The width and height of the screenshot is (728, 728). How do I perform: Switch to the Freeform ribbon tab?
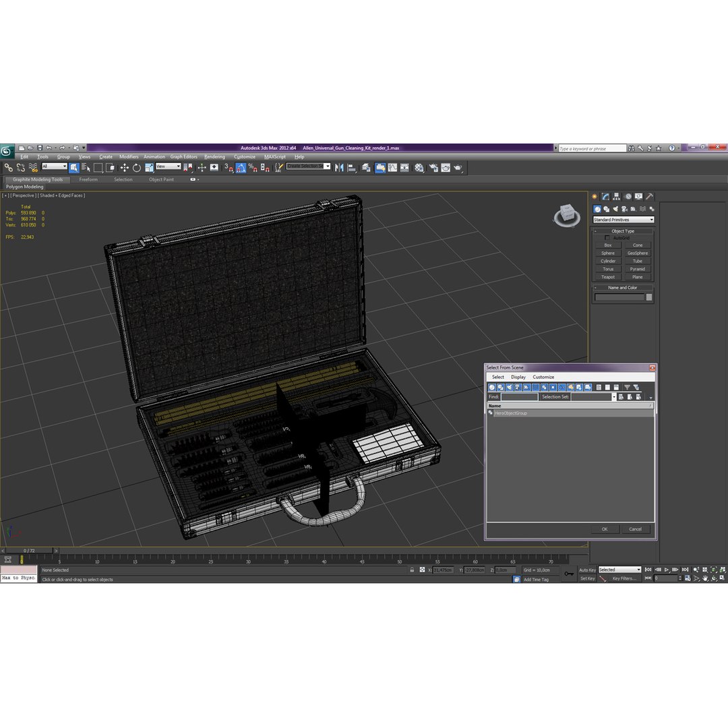(x=88, y=179)
